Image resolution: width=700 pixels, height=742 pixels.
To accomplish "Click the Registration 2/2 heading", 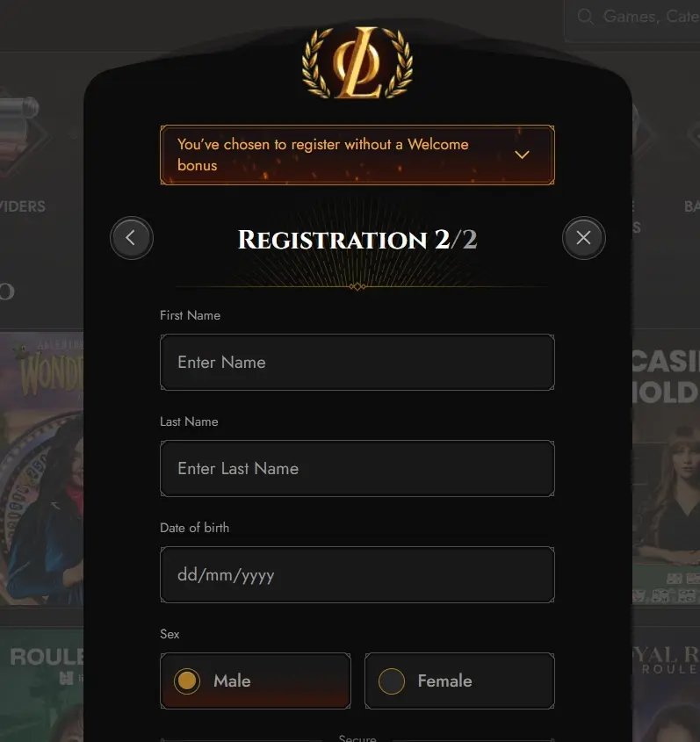I will (x=357, y=240).
